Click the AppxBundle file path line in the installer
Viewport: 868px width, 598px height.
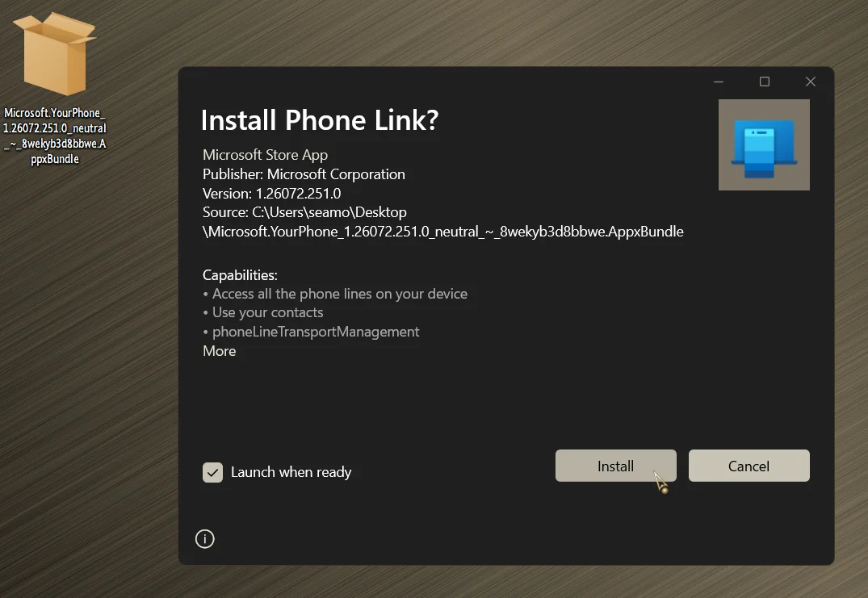click(x=442, y=232)
